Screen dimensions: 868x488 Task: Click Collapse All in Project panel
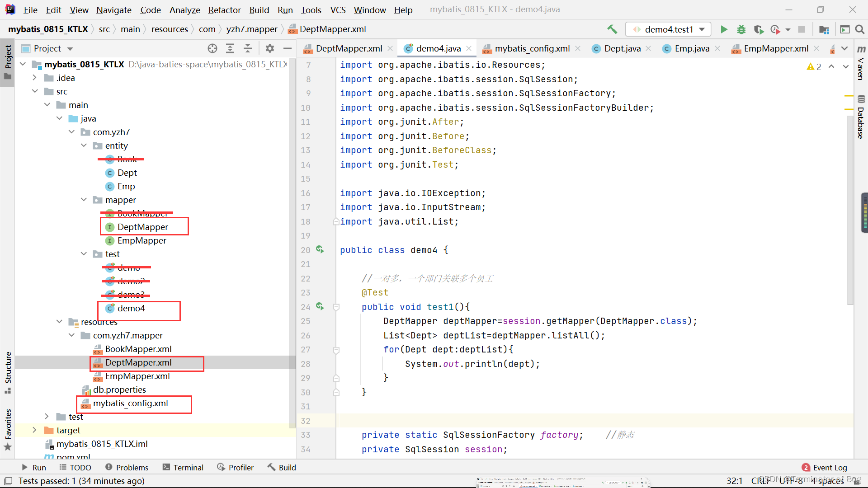pyautogui.click(x=248, y=48)
